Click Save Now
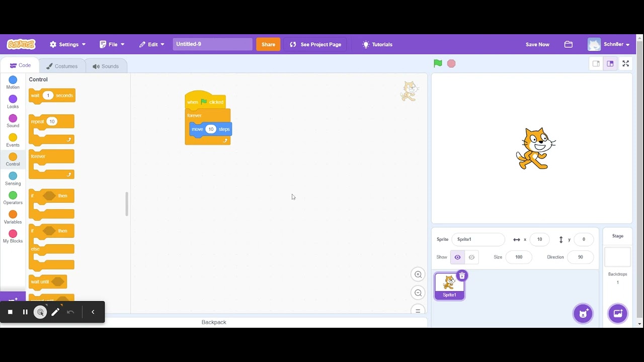Image resolution: width=644 pixels, height=362 pixels. [x=537, y=44]
